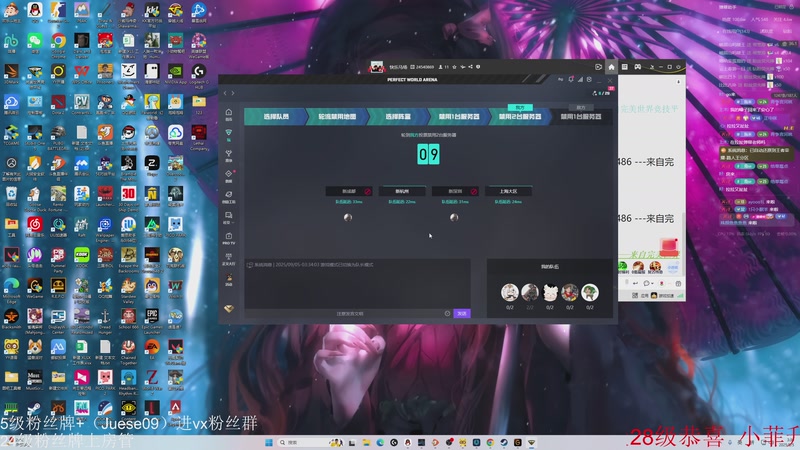Click the third banned server card
800x450 pixels.
pyautogui.click(x=455, y=191)
